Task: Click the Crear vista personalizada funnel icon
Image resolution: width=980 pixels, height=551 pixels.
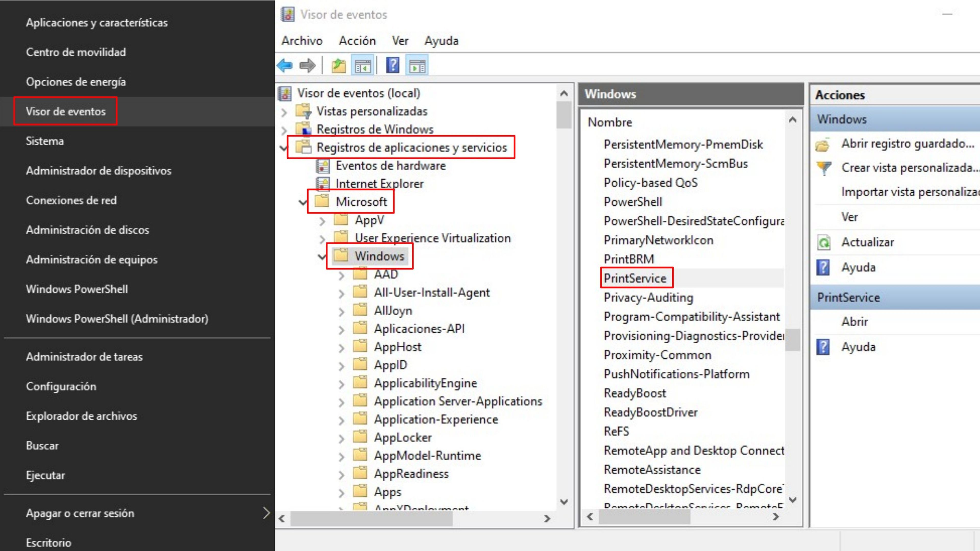Action: (x=824, y=168)
